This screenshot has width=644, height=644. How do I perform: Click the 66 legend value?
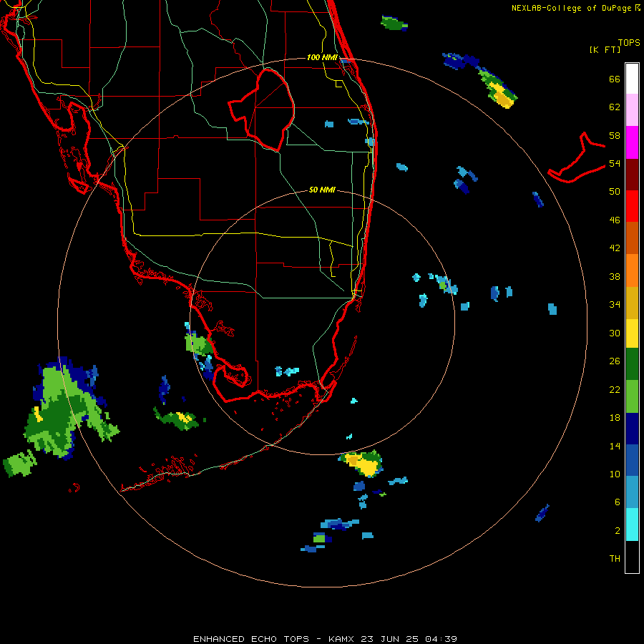pyautogui.click(x=615, y=79)
